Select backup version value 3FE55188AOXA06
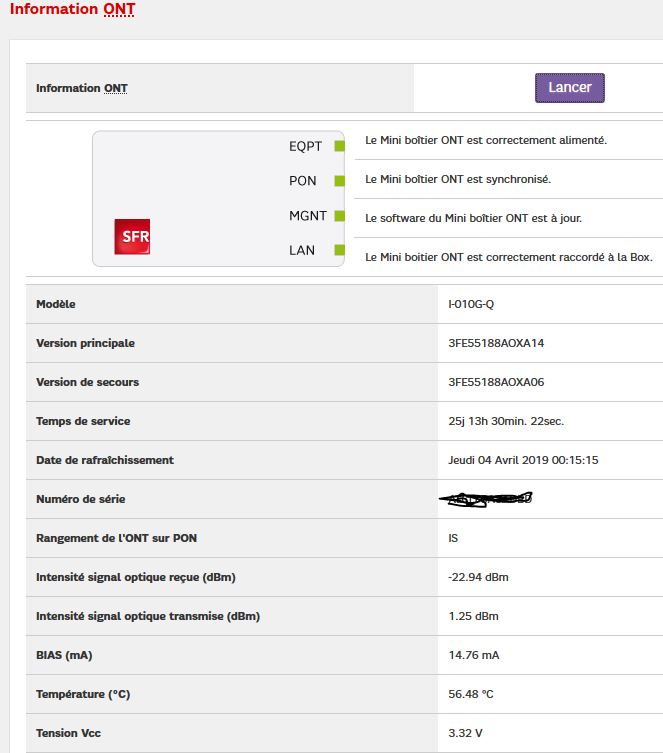Image resolution: width=663 pixels, height=753 pixels. pyautogui.click(x=496, y=382)
